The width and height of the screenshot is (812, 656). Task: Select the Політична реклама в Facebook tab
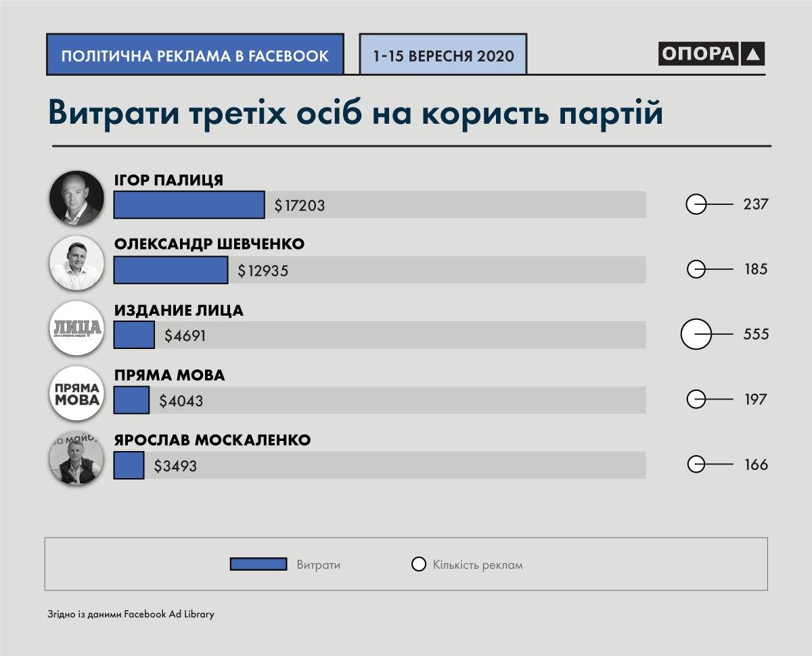(195, 55)
